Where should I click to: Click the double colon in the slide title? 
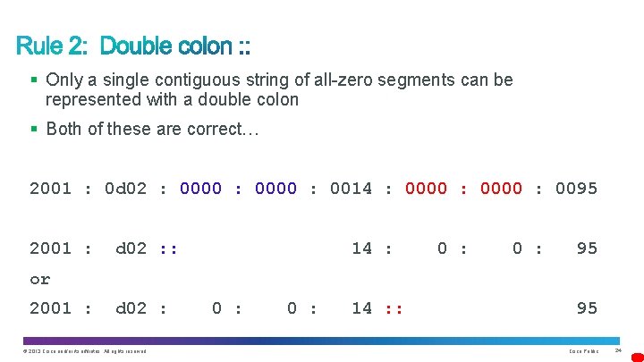tap(244, 46)
